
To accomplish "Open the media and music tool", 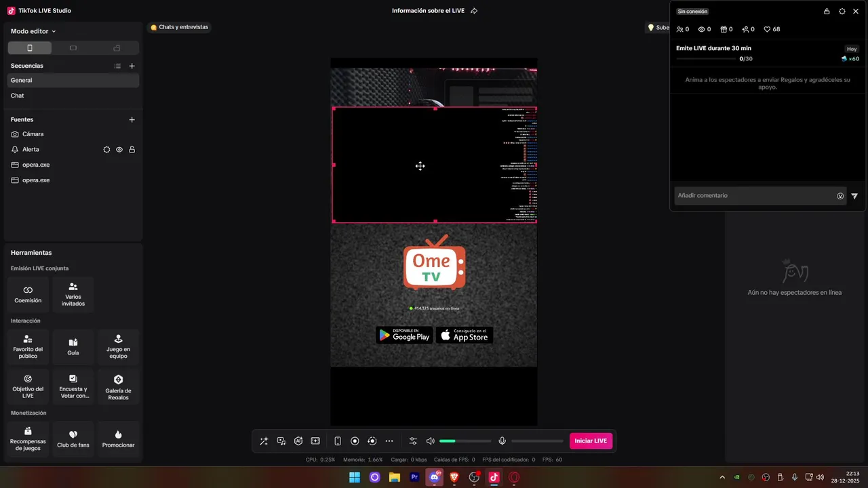I will [281, 441].
